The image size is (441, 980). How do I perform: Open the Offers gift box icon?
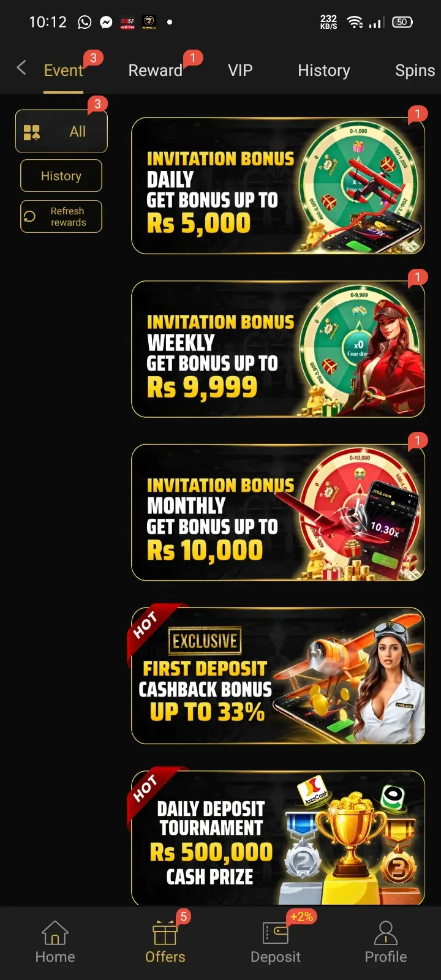(165, 933)
